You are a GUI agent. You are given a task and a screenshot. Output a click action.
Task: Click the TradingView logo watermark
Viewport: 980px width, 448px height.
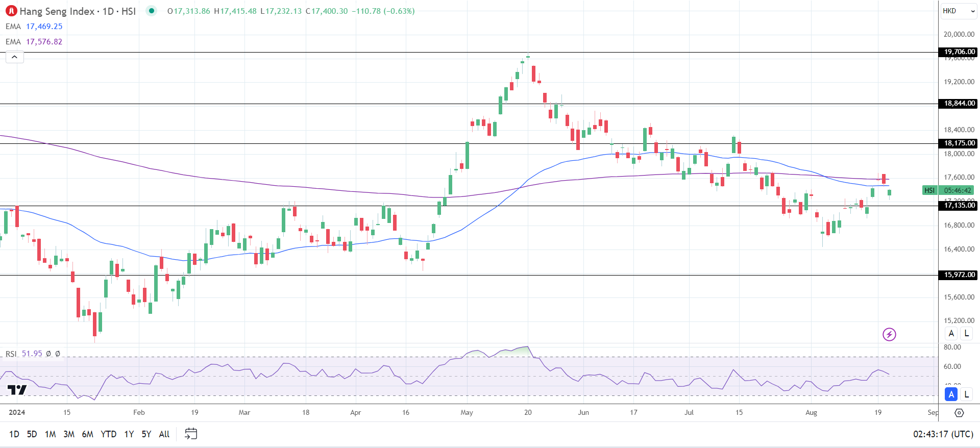coord(17,390)
